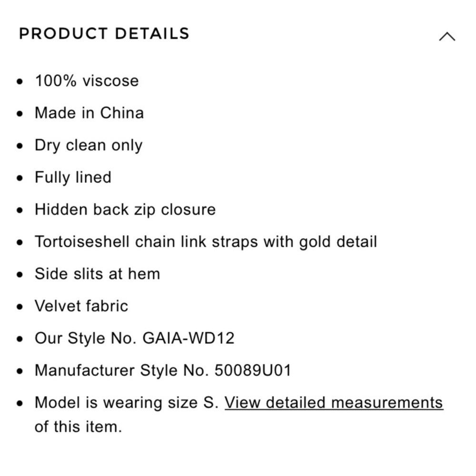Select the "Made in China" line

coord(89,113)
